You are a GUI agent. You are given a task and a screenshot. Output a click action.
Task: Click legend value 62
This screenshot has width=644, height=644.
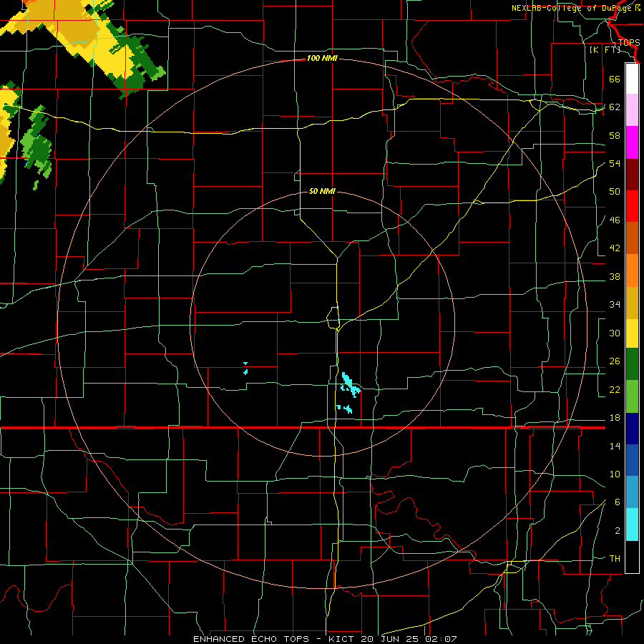[x=615, y=107]
